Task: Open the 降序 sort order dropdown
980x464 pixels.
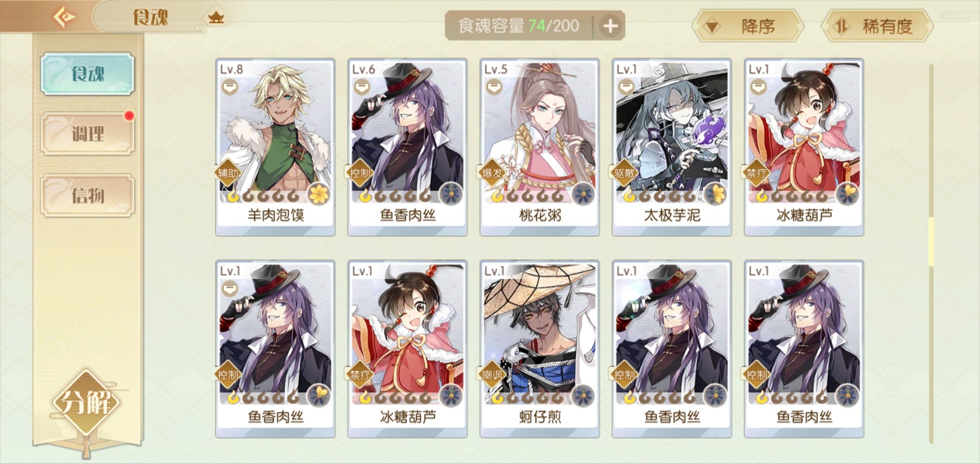Action: pyautogui.click(x=748, y=26)
